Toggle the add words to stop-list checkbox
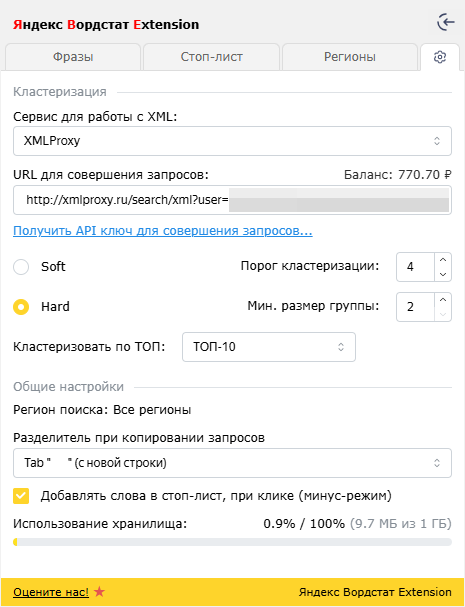 21,496
